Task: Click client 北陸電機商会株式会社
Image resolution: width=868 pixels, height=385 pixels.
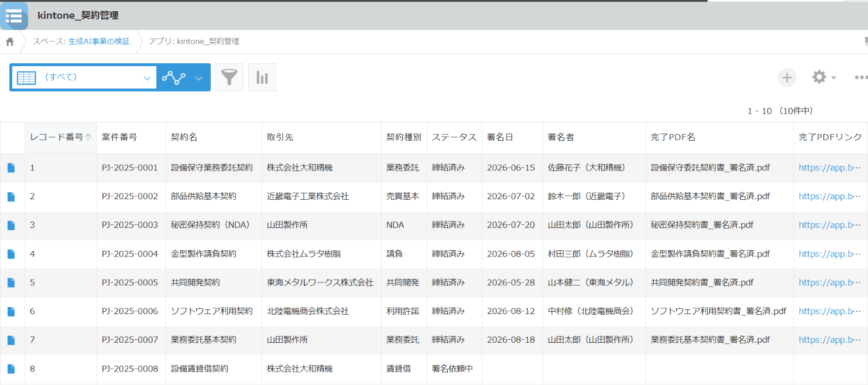Action: pyautogui.click(x=308, y=311)
